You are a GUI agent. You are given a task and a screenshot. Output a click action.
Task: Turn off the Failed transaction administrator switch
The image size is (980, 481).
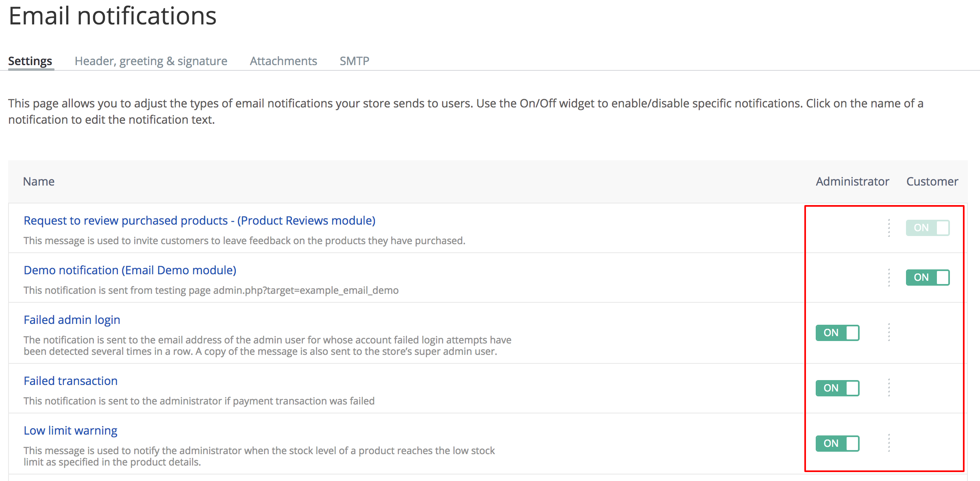(837, 388)
